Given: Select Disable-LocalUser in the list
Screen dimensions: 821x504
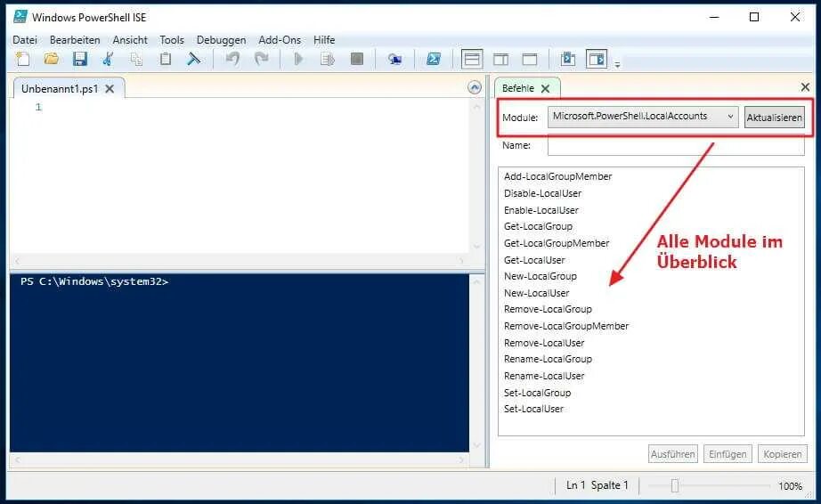Looking at the screenshot, I should tap(542, 193).
